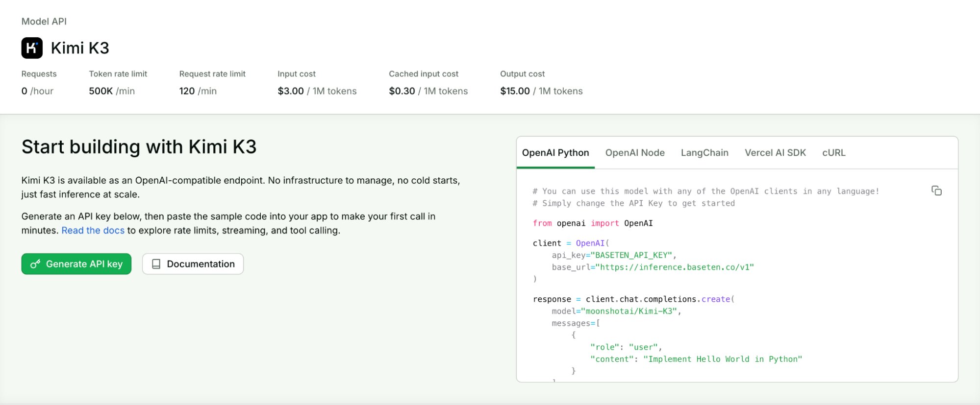Generate API key button

(76, 264)
